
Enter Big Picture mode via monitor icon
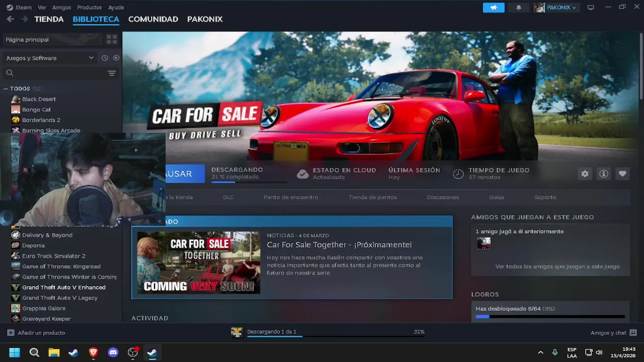click(591, 8)
